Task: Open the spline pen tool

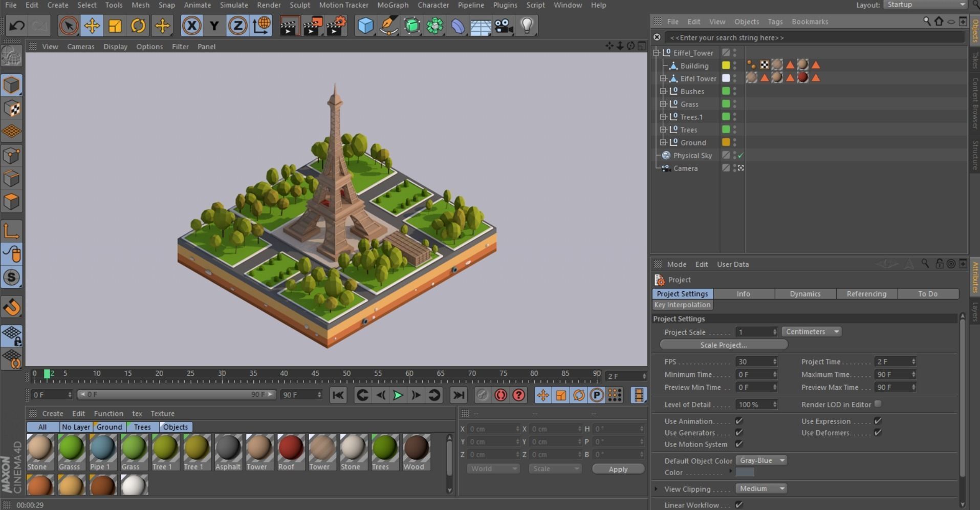Action: pos(389,25)
